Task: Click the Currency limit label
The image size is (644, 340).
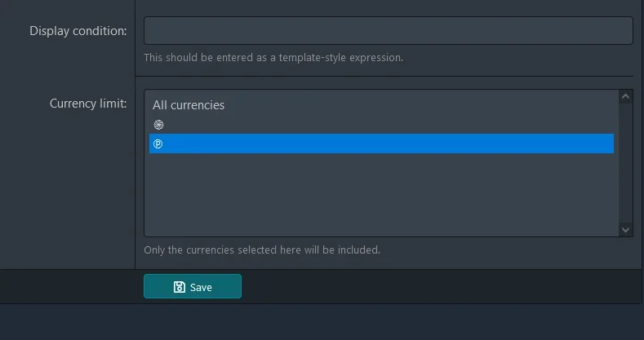Action: (88, 104)
